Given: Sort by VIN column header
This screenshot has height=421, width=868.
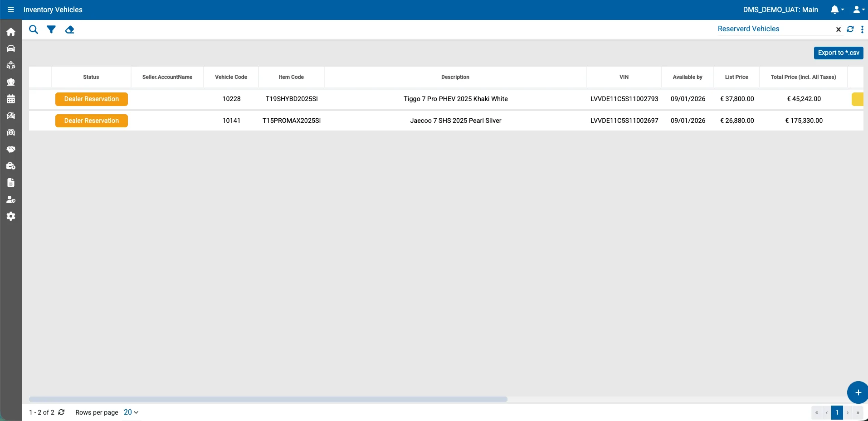Looking at the screenshot, I should point(624,77).
